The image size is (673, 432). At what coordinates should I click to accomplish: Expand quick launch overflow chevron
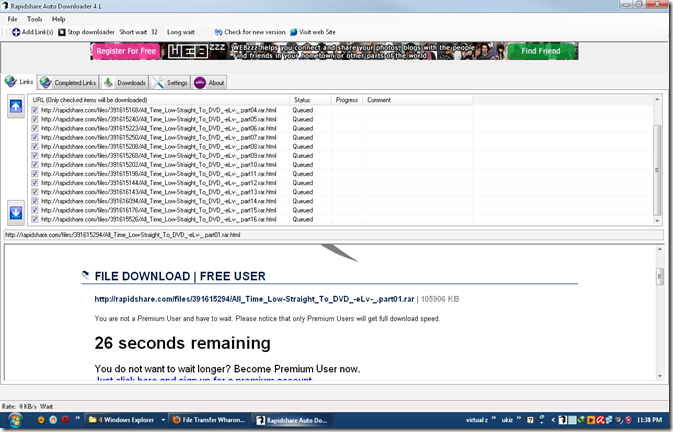[78, 418]
